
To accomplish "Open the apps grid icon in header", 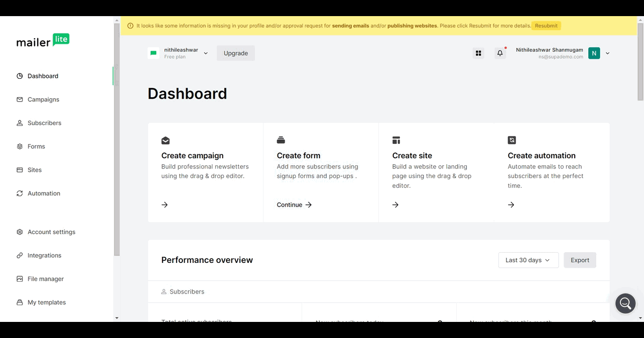I will coord(478,53).
